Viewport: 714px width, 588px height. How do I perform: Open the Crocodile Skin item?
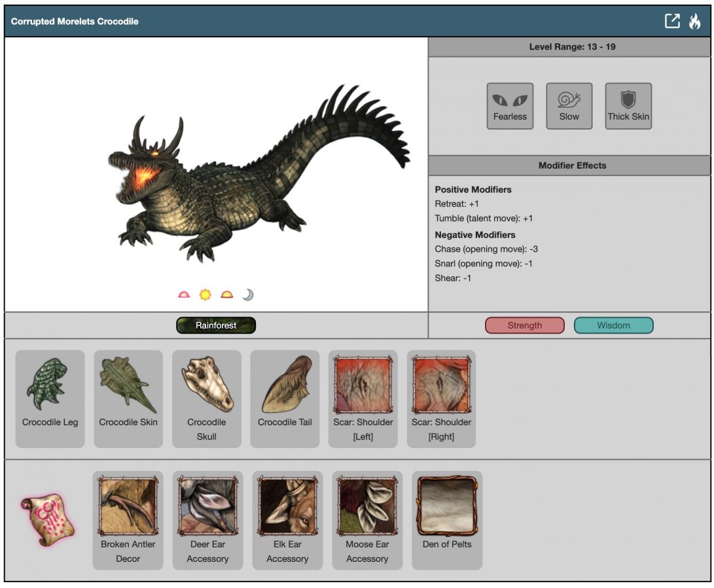point(128,398)
